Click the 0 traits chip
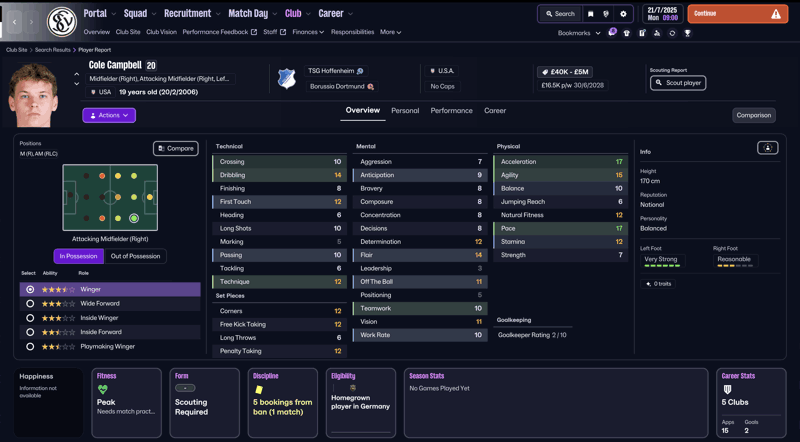The height and width of the screenshot is (442, 800). pos(658,284)
